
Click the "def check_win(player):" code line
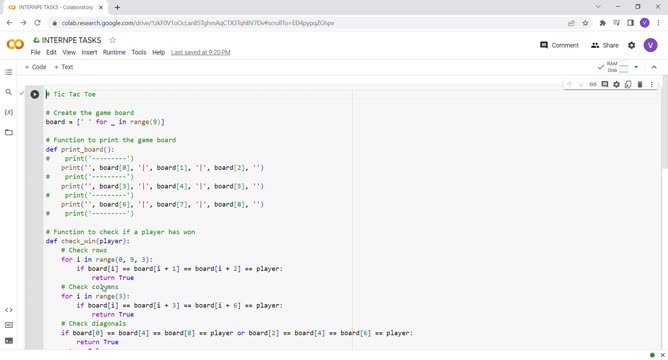pos(88,241)
